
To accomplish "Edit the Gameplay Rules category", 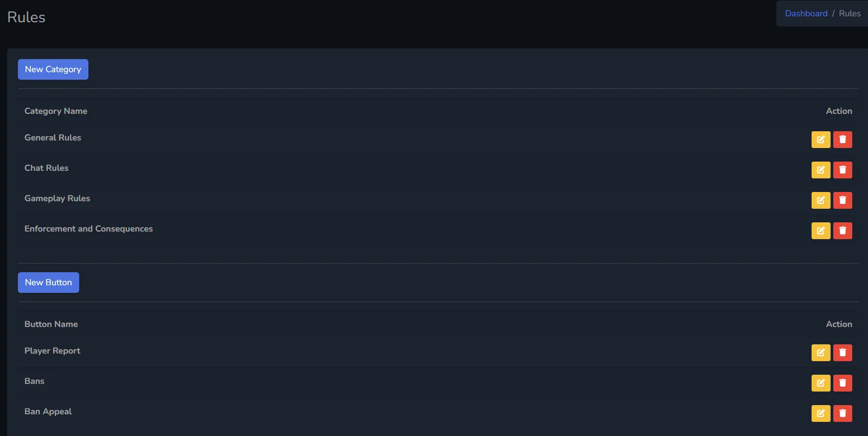I will click(821, 200).
